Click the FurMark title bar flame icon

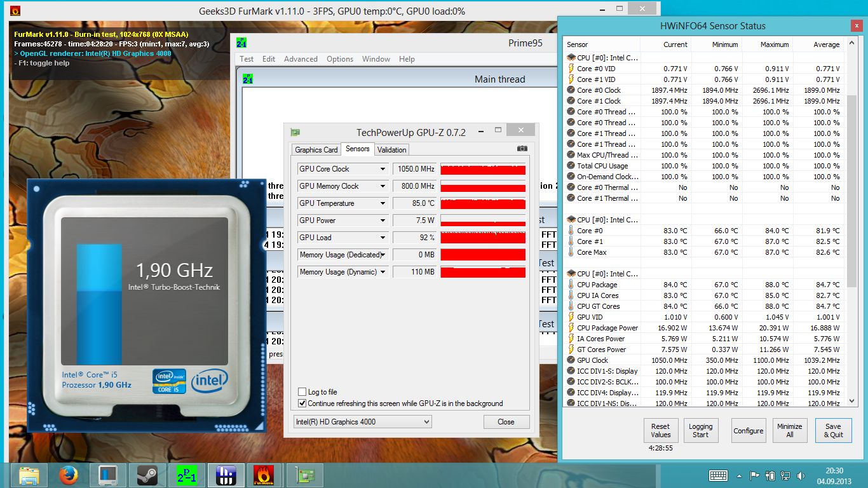15,11
